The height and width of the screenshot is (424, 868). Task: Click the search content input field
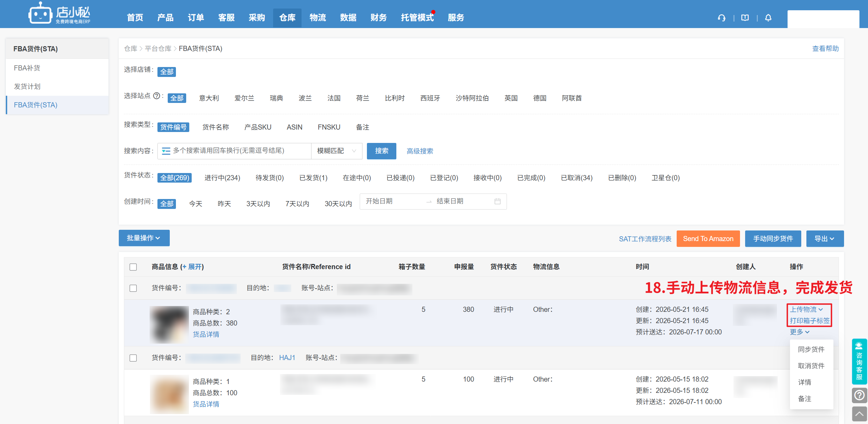pos(234,151)
